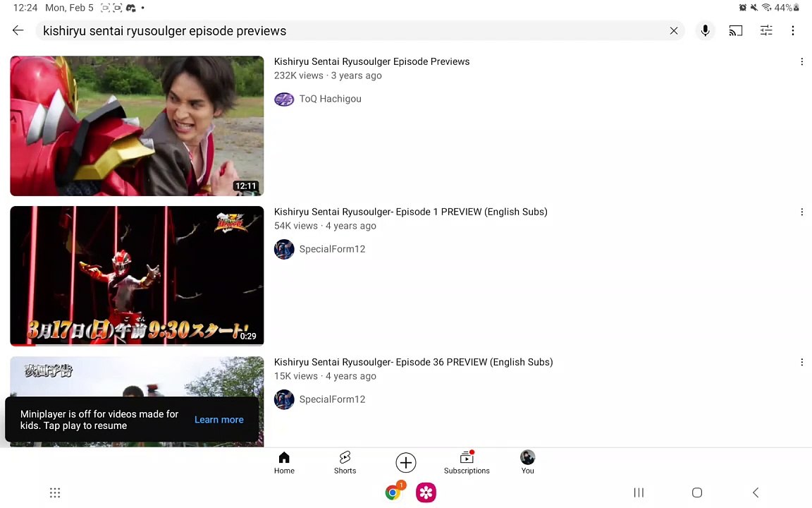Open SpecialForm12 avatar under Episode 36
812x508 pixels.
[x=284, y=399]
